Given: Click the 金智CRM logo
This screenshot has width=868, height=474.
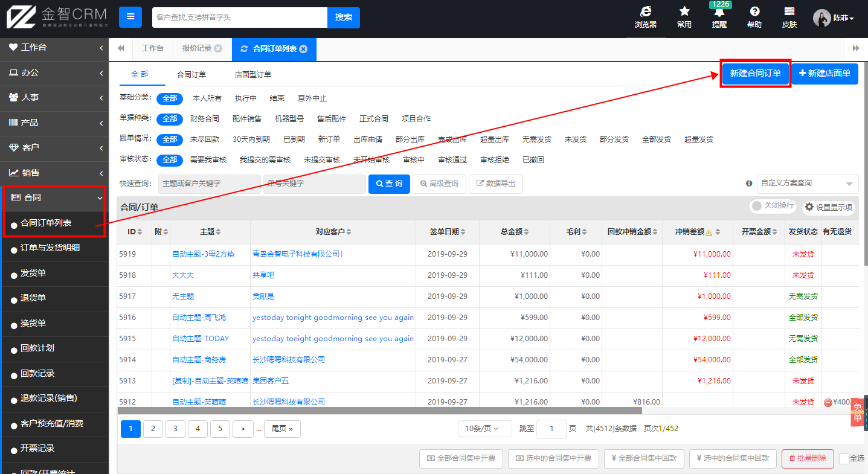Looking at the screenshot, I should [57, 17].
